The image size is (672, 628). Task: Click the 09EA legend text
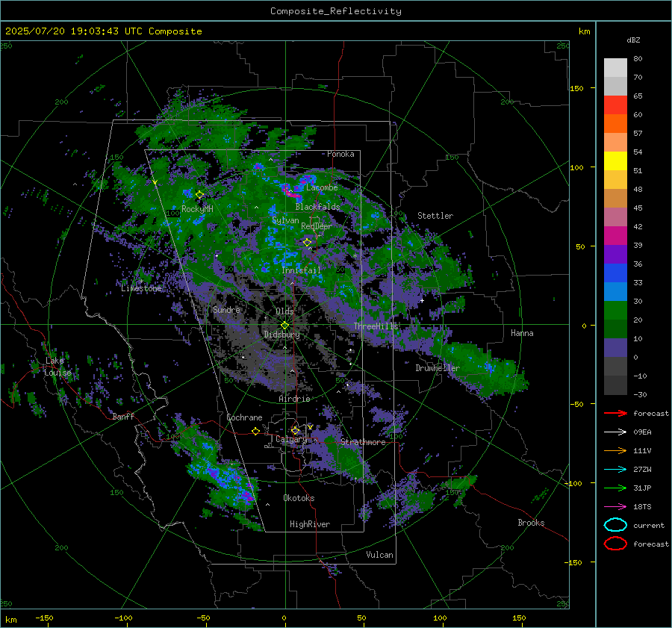coord(642,432)
